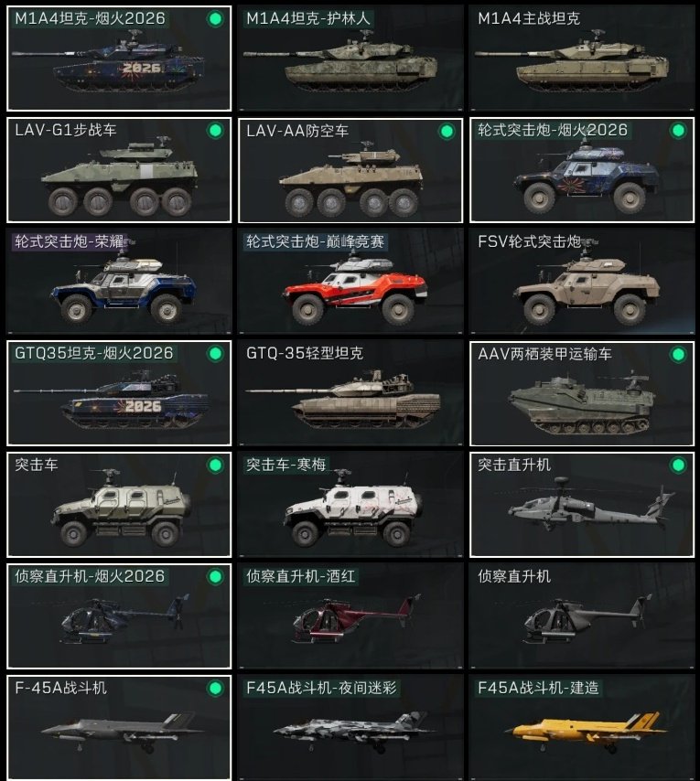Screen dimensions: 700x781
Task: Toggle equipped dot on 轮式突击炮-烟火2026
Action: click(678, 131)
